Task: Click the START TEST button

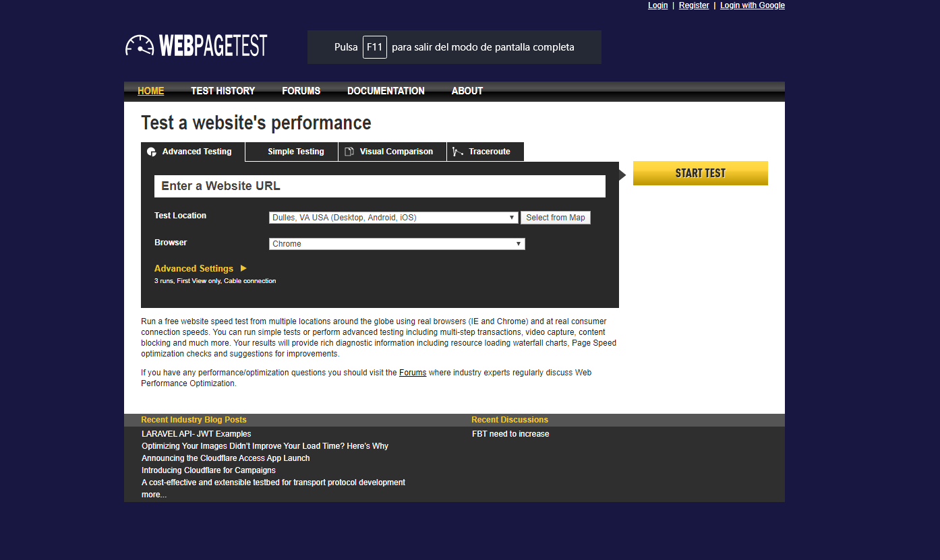Action: pyautogui.click(x=701, y=173)
